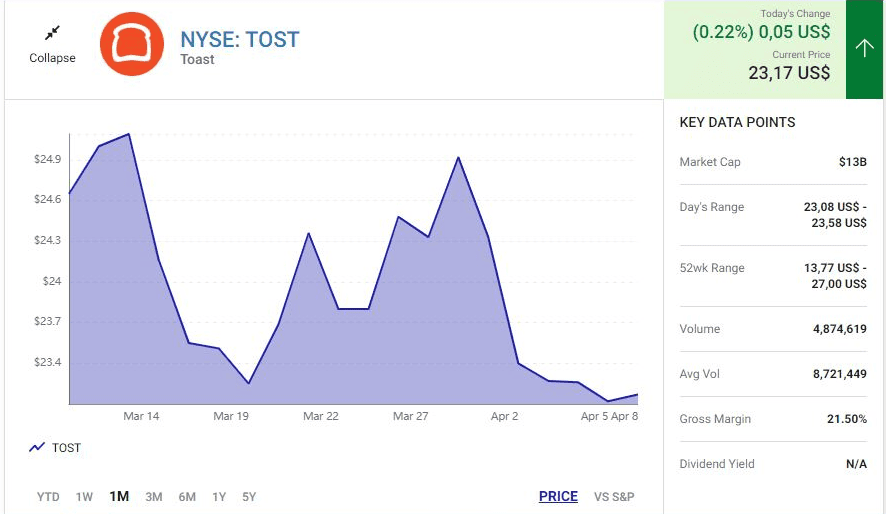Click today's change (0.22%) 0,05 US$

pos(761,32)
